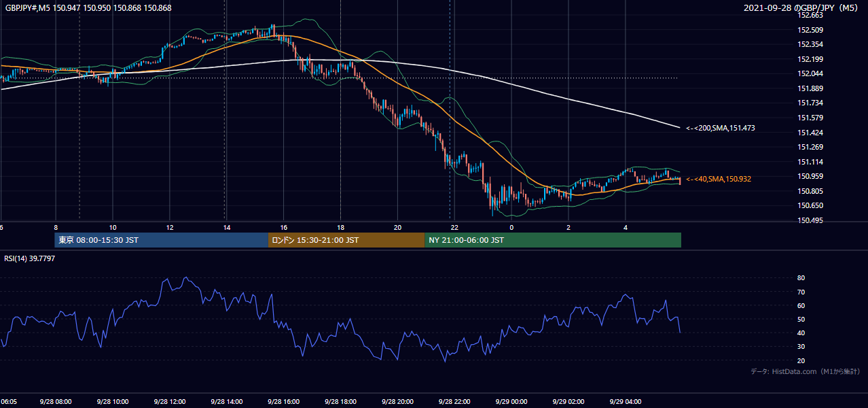Image resolution: width=868 pixels, height=408 pixels.
Task: Click price axis value 151.579
Action: tap(811, 118)
